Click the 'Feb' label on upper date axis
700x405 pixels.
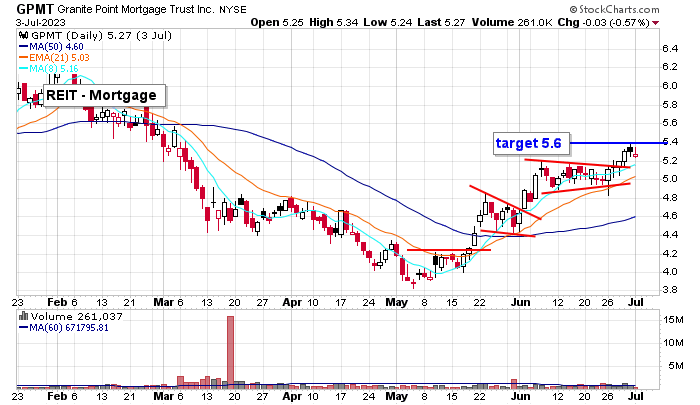[x=57, y=302]
